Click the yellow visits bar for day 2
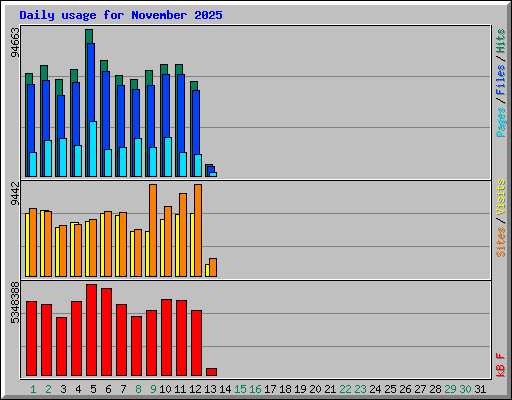This screenshot has height=400, width=512. [42, 243]
